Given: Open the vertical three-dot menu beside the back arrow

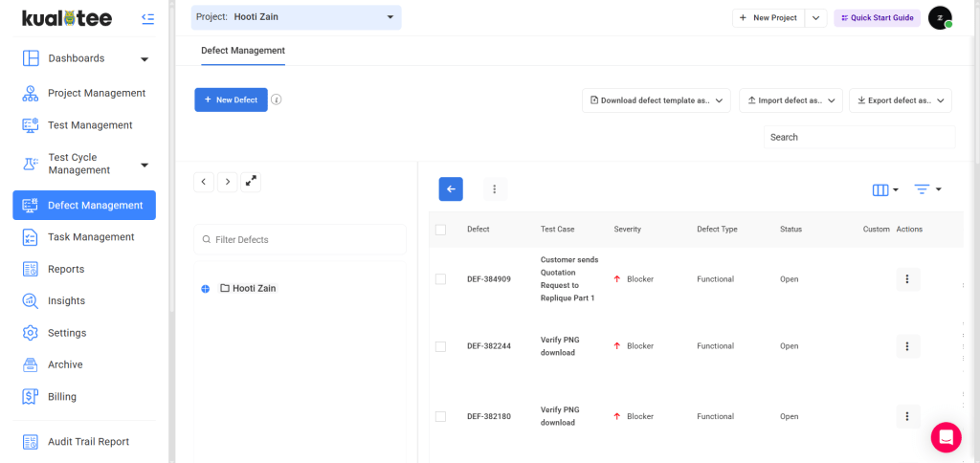Looking at the screenshot, I should 495,188.
